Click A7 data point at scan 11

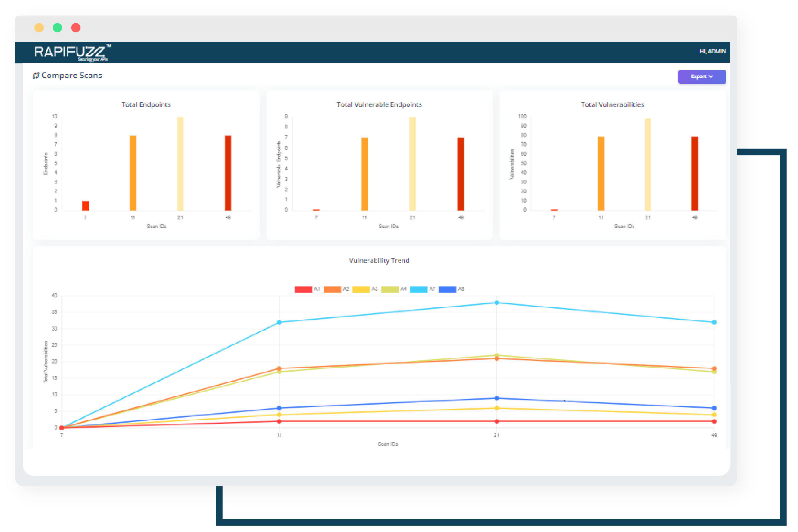click(x=279, y=322)
